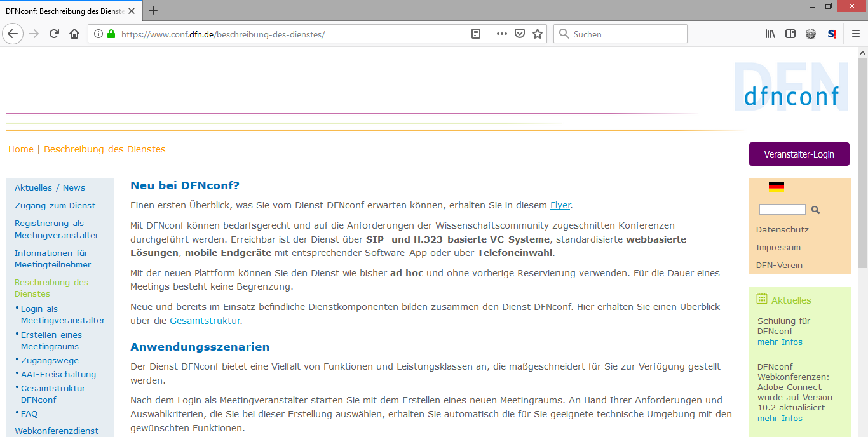Click mehr Infos under Adobe Connect update
The image size is (868, 437).
[780, 418]
